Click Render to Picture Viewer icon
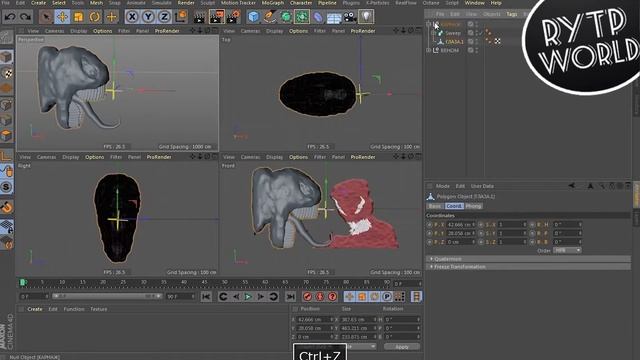Image resolution: width=640 pixels, height=360 pixels. tap(217, 17)
